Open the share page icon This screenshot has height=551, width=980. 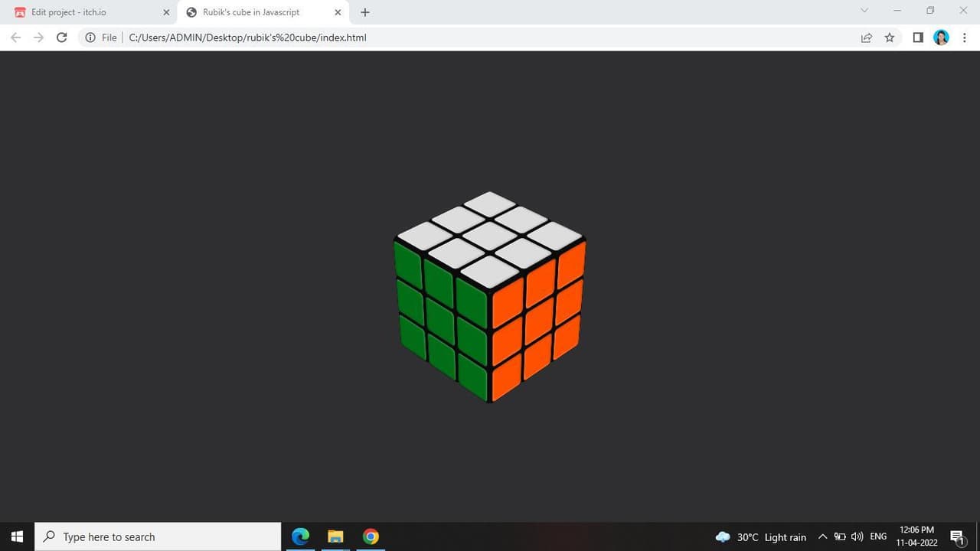pos(867,37)
